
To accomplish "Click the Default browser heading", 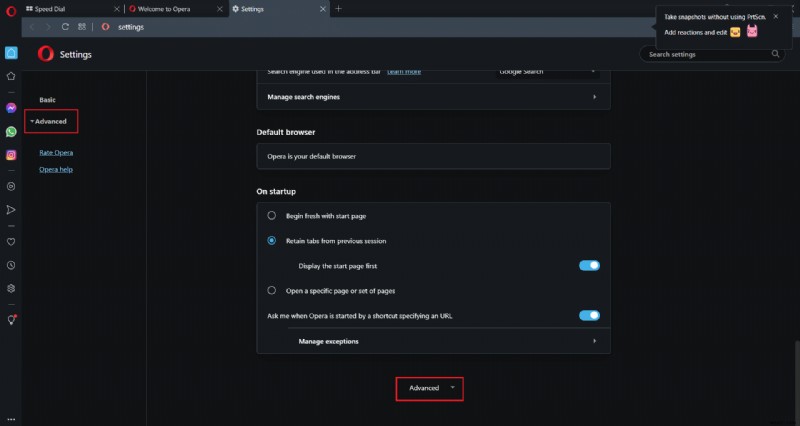I will point(286,132).
